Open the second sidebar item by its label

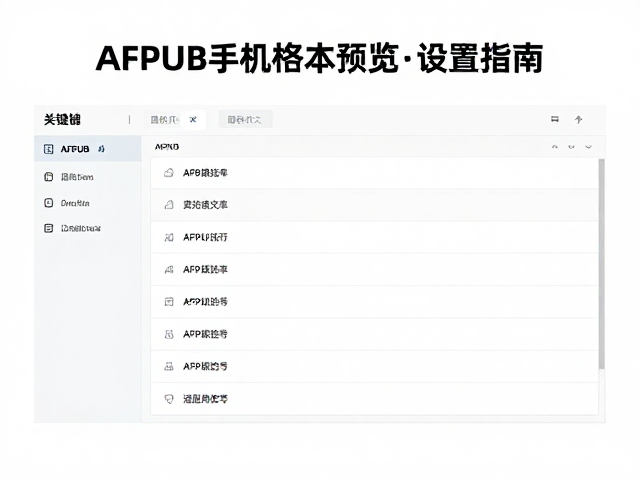[77, 177]
